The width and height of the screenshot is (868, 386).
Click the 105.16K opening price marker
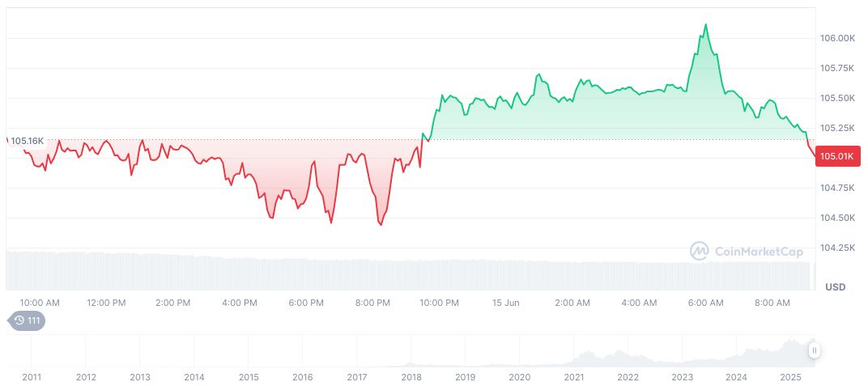(27, 141)
